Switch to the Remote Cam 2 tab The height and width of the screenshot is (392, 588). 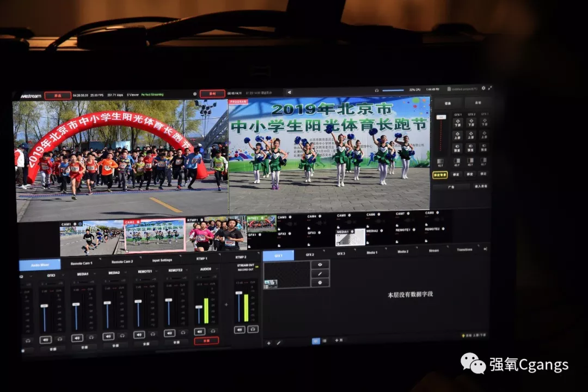122,261
